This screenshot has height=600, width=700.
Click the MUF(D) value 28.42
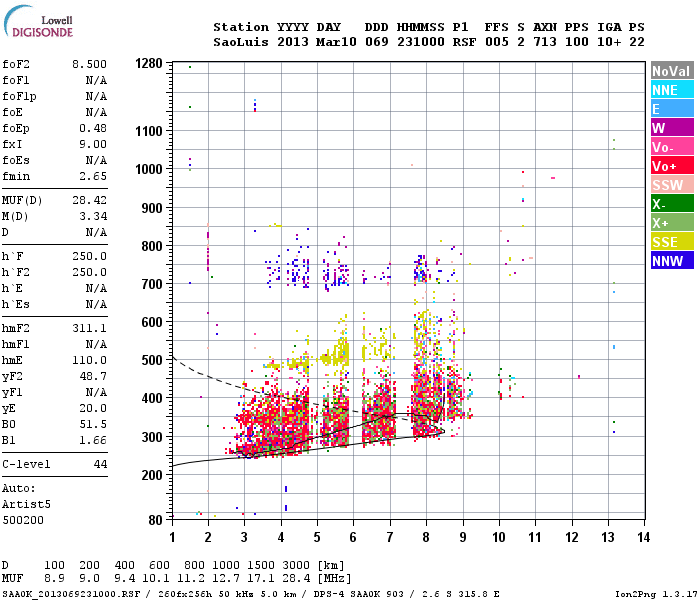tap(89, 200)
